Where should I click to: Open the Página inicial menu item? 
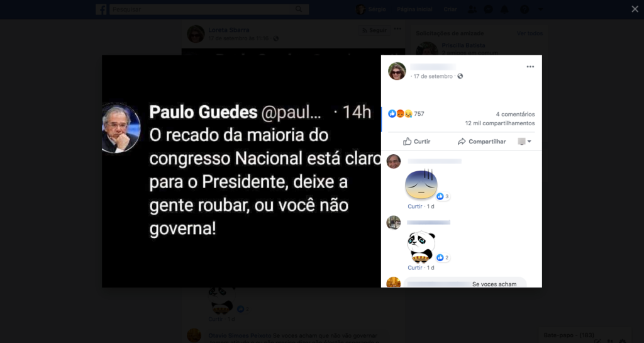(414, 9)
